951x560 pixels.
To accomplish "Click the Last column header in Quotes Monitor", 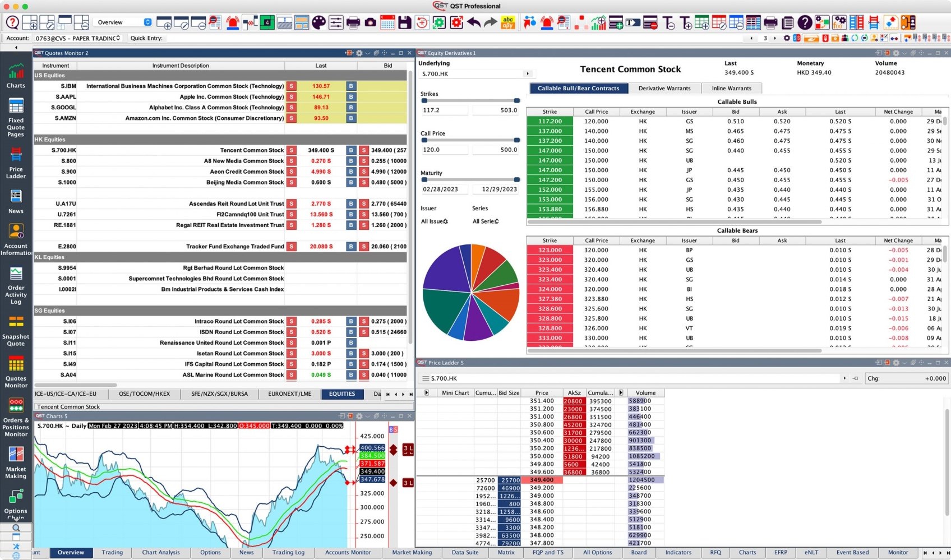I will tap(321, 66).
